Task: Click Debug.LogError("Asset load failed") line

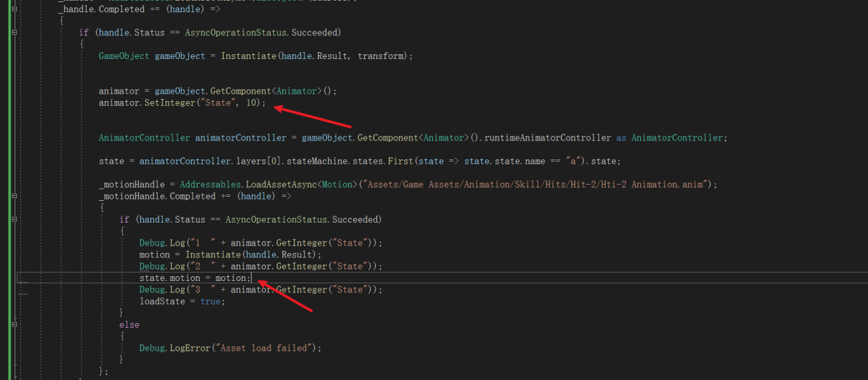Action: coord(231,348)
